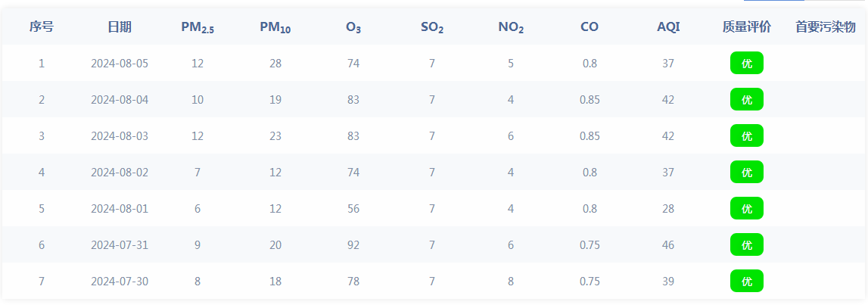Click the 日期 column header
The image size is (868, 305).
point(120,26)
